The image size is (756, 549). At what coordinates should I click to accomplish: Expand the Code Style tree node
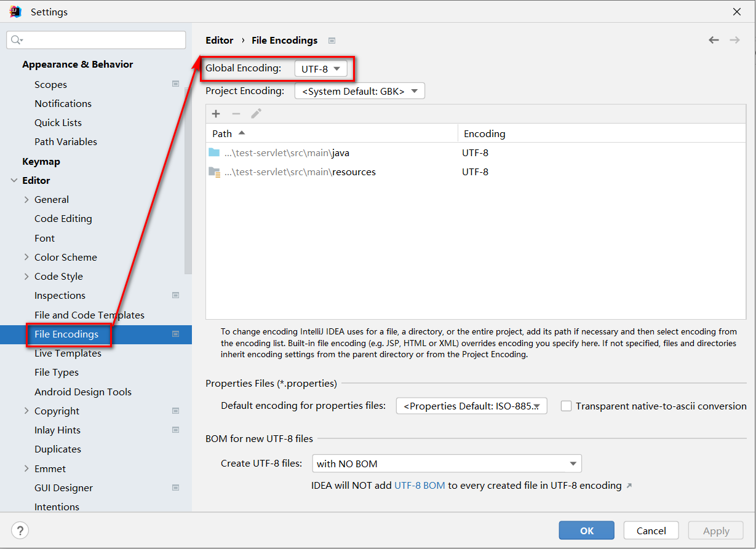click(26, 277)
